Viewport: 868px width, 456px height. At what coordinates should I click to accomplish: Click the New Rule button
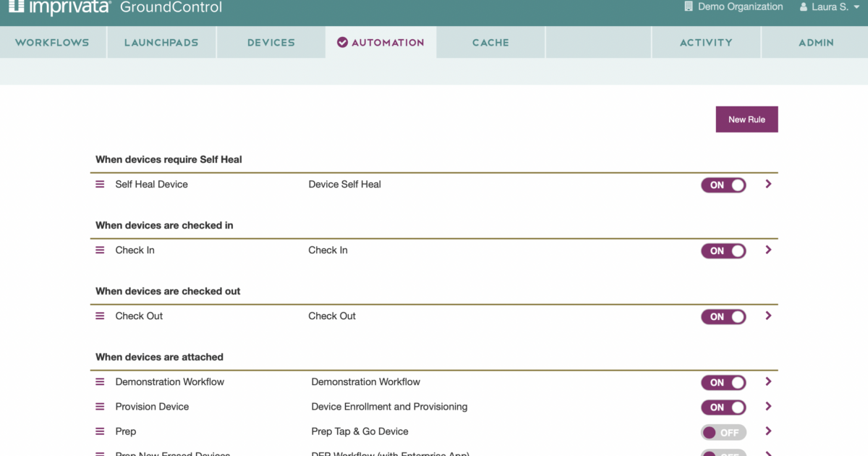click(746, 119)
